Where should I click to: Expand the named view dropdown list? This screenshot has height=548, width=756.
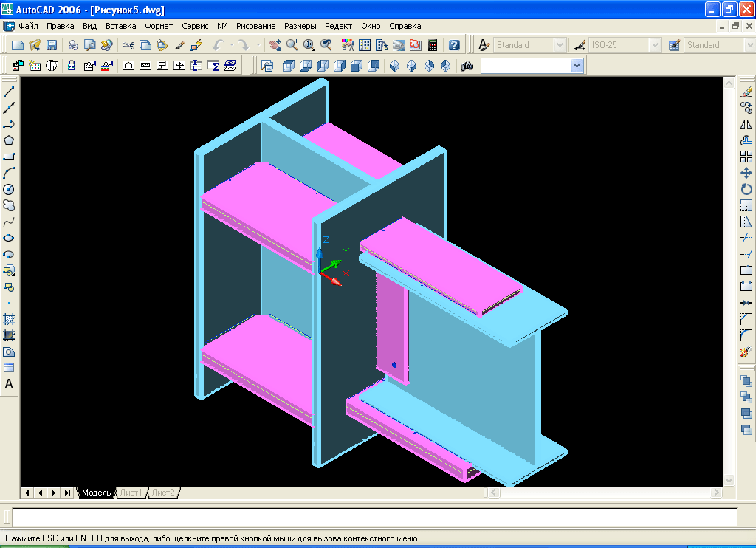click(x=577, y=66)
